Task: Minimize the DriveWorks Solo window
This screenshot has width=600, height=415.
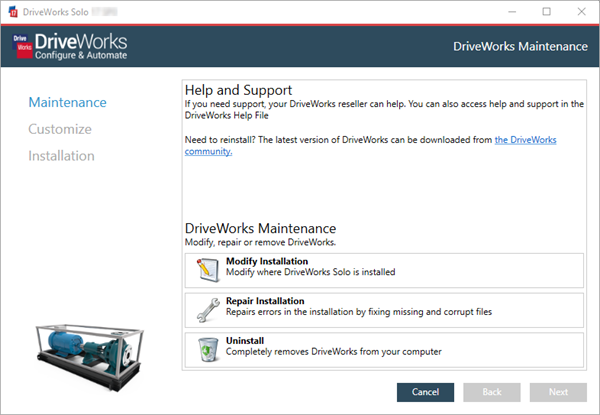Action: [x=512, y=12]
